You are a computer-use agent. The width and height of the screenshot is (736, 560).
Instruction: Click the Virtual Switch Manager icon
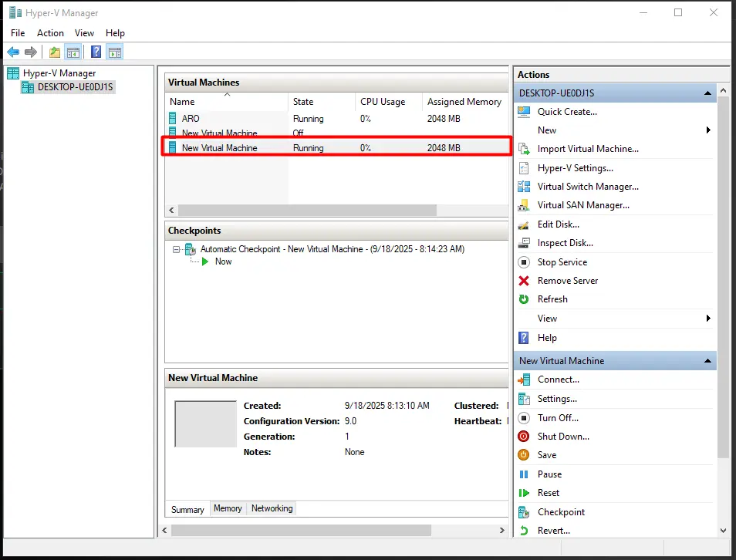click(524, 187)
